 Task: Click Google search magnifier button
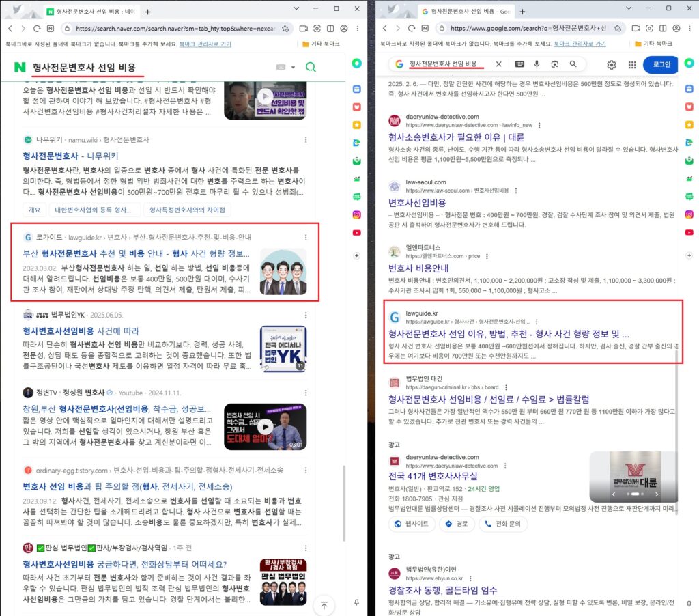(x=573, y=64)
